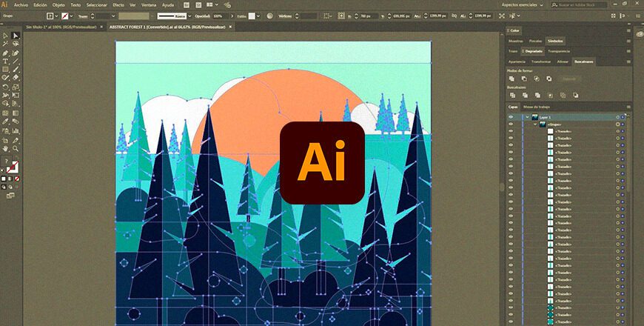
Task: Click the target circle of <Grupo>
Action: point(617,124)
